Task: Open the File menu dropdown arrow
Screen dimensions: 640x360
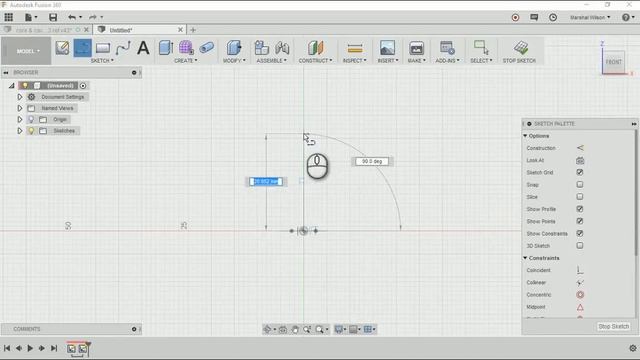Action: [36, 17]
